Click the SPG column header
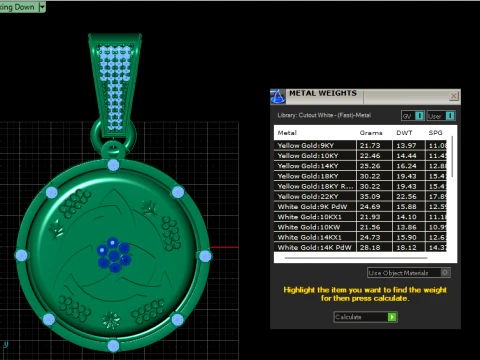 (x=435, y=133)
